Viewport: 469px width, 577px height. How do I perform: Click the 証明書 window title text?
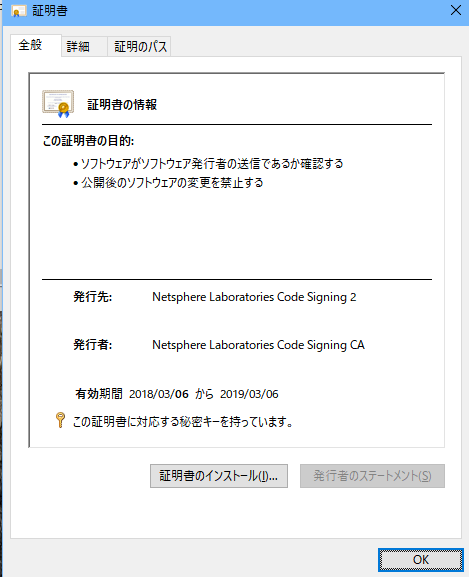pyautogui.click(x=50, y=11)
